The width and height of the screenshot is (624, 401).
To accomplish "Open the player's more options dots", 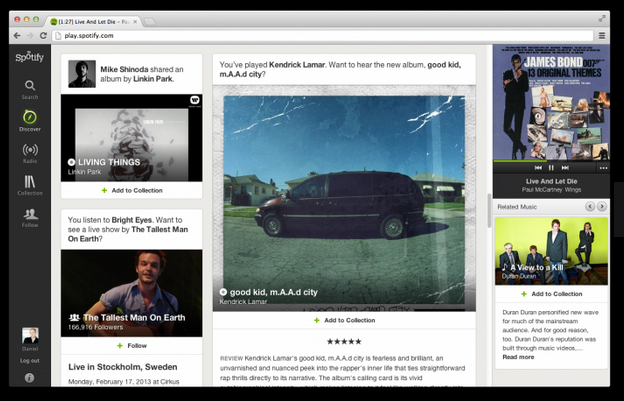I will (603, 168).
